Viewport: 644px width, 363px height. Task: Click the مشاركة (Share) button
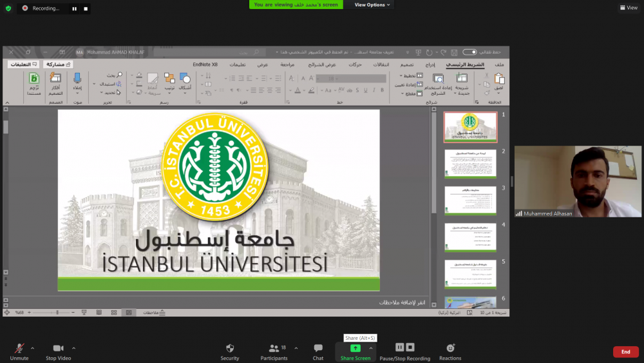(x=58, y=64)
